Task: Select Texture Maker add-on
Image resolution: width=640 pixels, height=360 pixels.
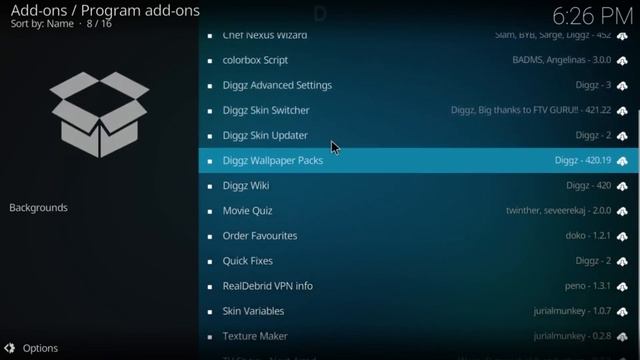Action: (x=418, y=336)
